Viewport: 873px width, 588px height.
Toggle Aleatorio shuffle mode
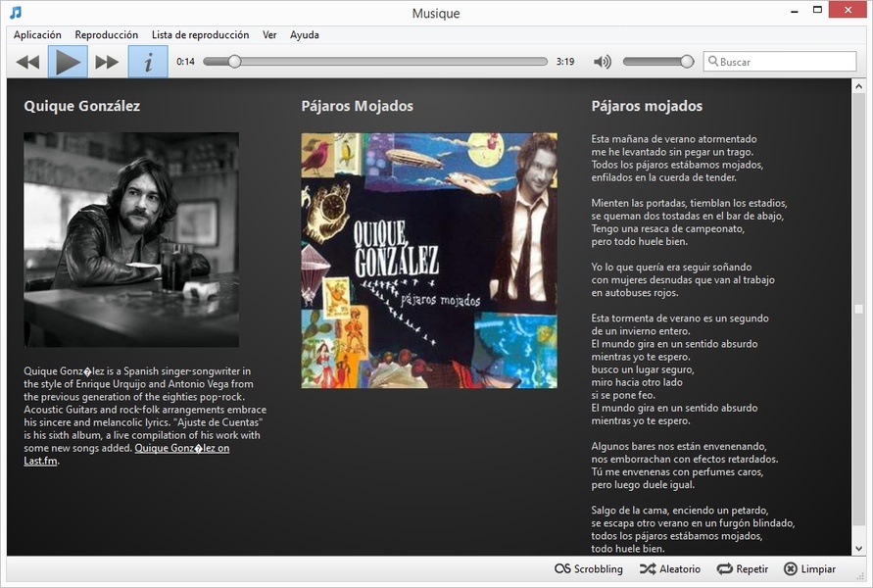670,568
